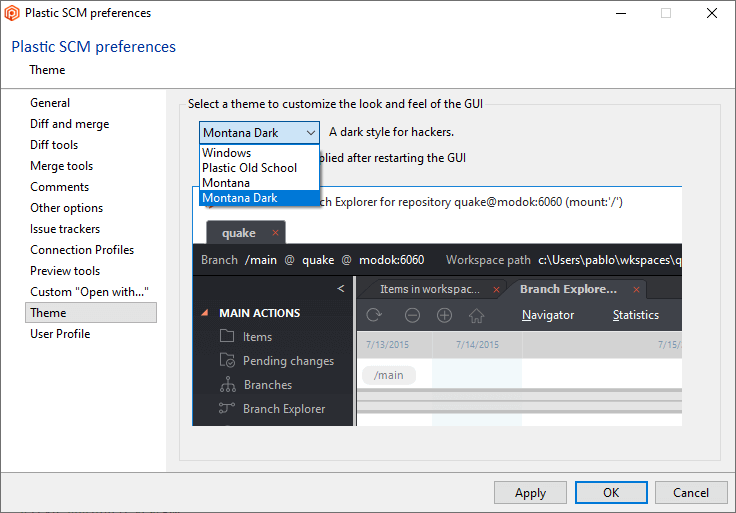The width and height of the screenshot is (736, 513).
Task: Click the zoom in plus icon in preview
Action: click(444, 315)
